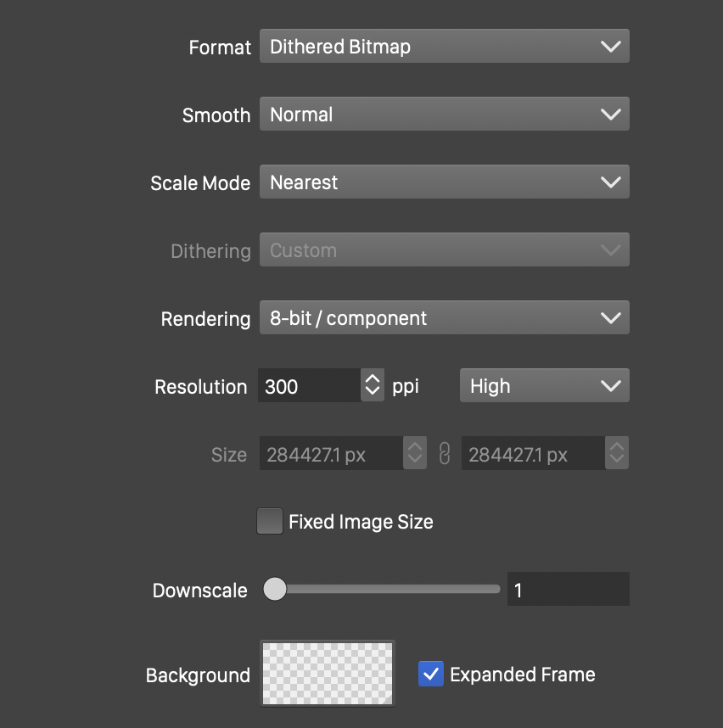Click the height Size stepper arrows

pyautogui.click(x=617, y=454)
